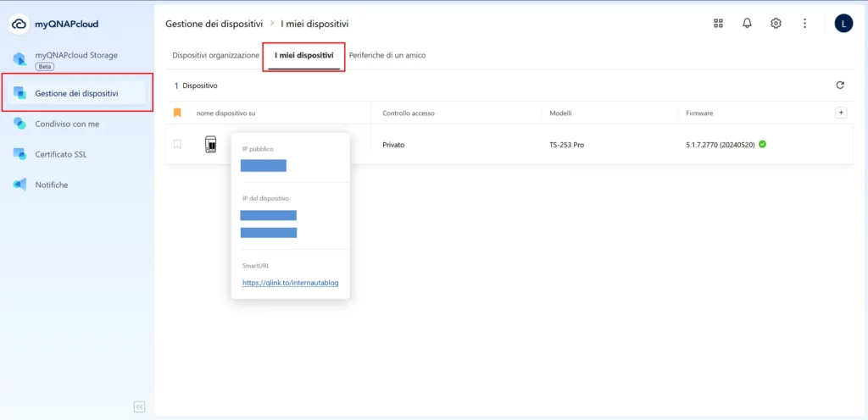Click the NAS device icon
The width and height of the screenshot is (868, 420).
click(210, 145)
